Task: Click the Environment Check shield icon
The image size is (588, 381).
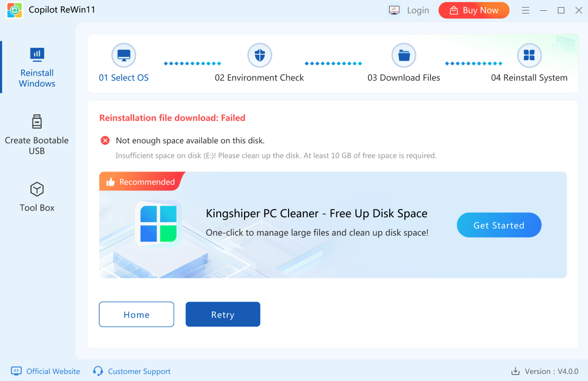Action: coord(260,55)
